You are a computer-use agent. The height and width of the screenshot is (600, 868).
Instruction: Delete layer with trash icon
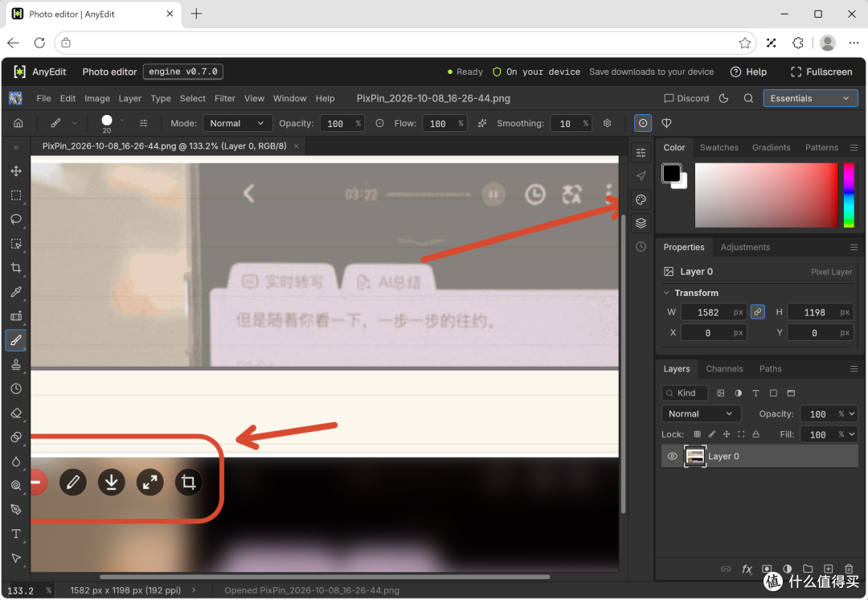tap(849, 569)
